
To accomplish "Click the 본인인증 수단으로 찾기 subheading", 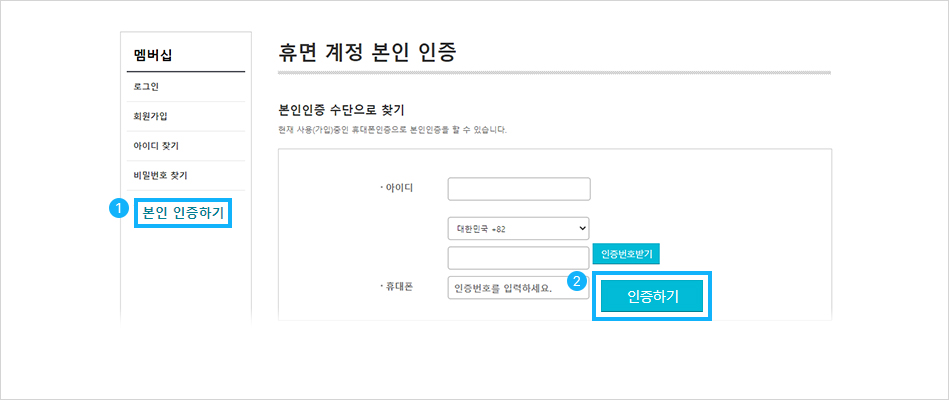I will pyautogui.click(x=340, y=110).
